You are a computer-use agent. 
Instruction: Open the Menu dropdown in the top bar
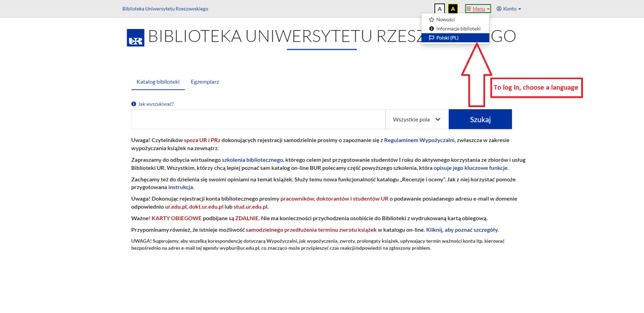[x=478, y=9]
